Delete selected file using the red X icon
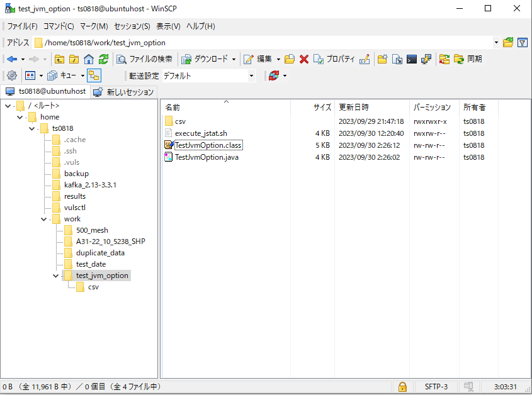 coord(303,58)
